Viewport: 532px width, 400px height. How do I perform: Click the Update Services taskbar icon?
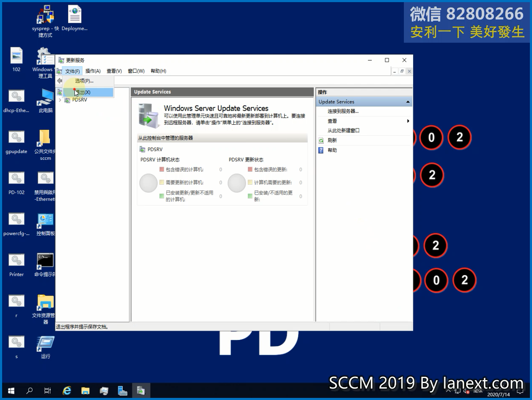point(141,391)
